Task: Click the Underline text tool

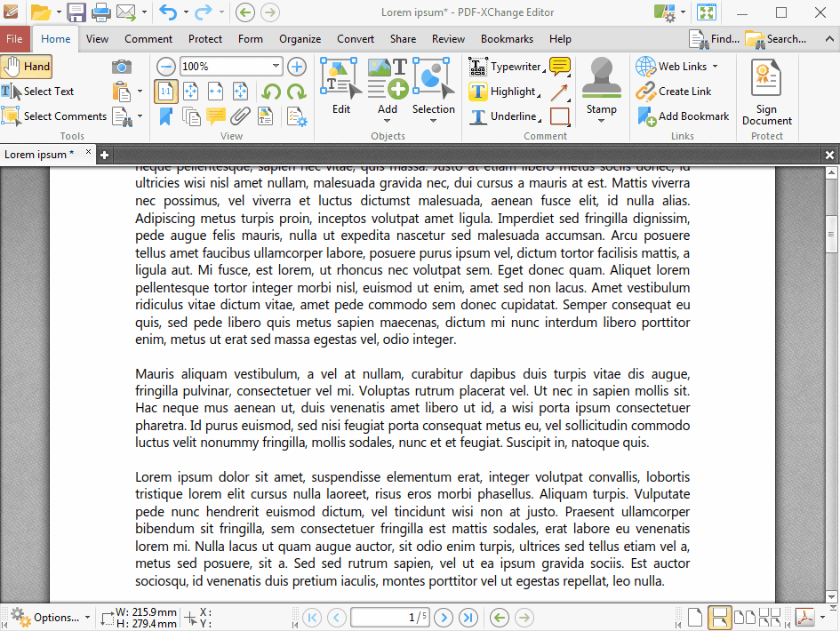Action: click(505, 116)
